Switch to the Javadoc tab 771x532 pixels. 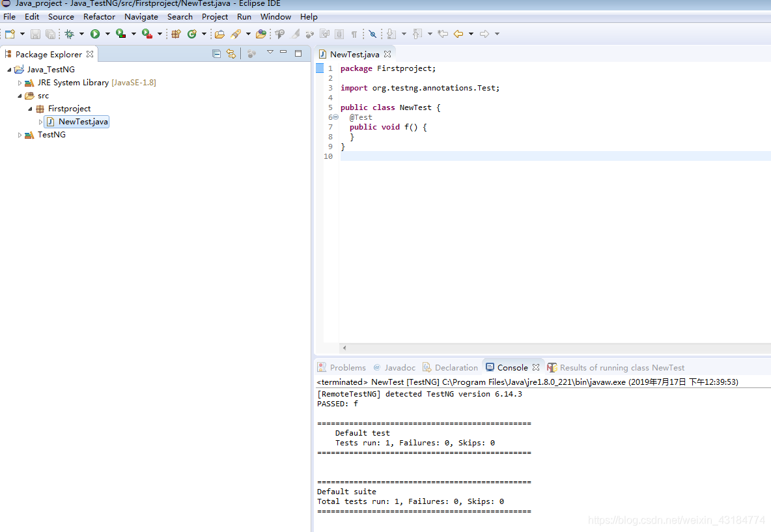tap(395, 367)
